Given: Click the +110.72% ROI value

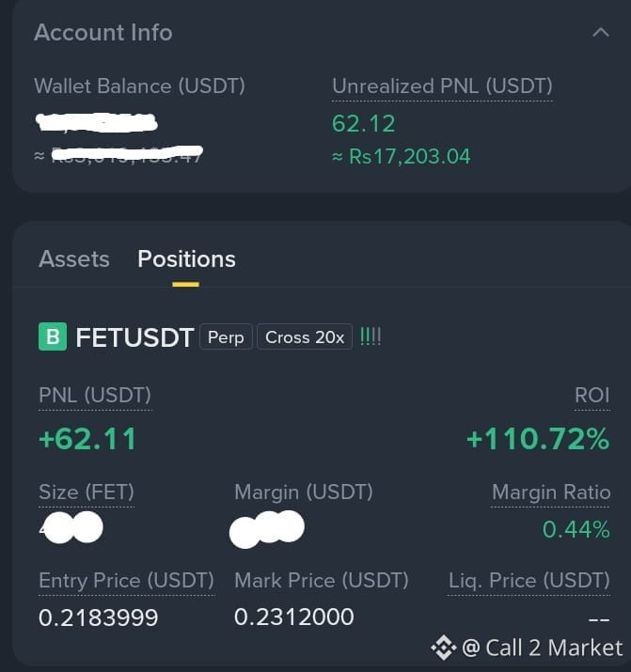Looking at the screenshot, I should click(x=538, y=439).
